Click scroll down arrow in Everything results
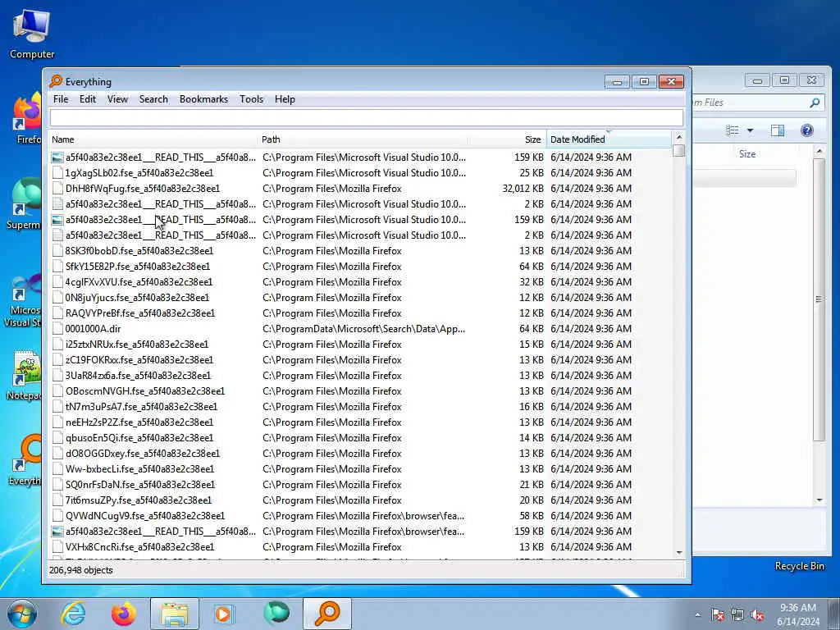 click(x=678, y=552)
